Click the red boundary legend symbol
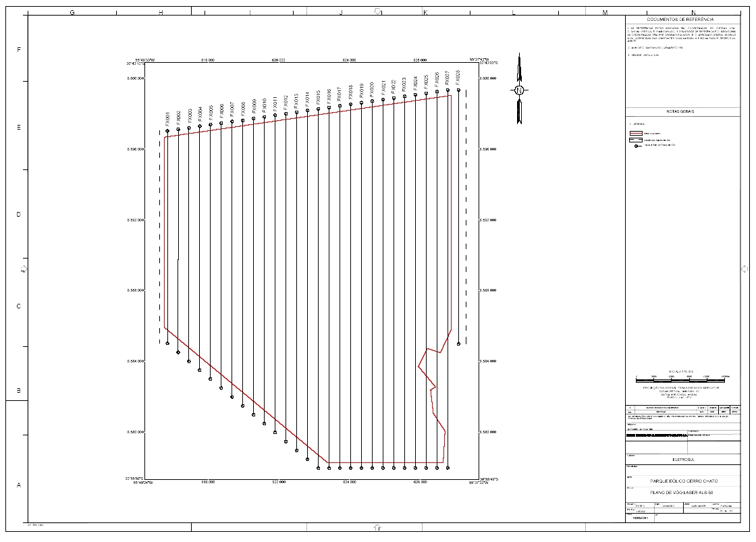Screen dimensions: 756x542 [x=636, y=133]
